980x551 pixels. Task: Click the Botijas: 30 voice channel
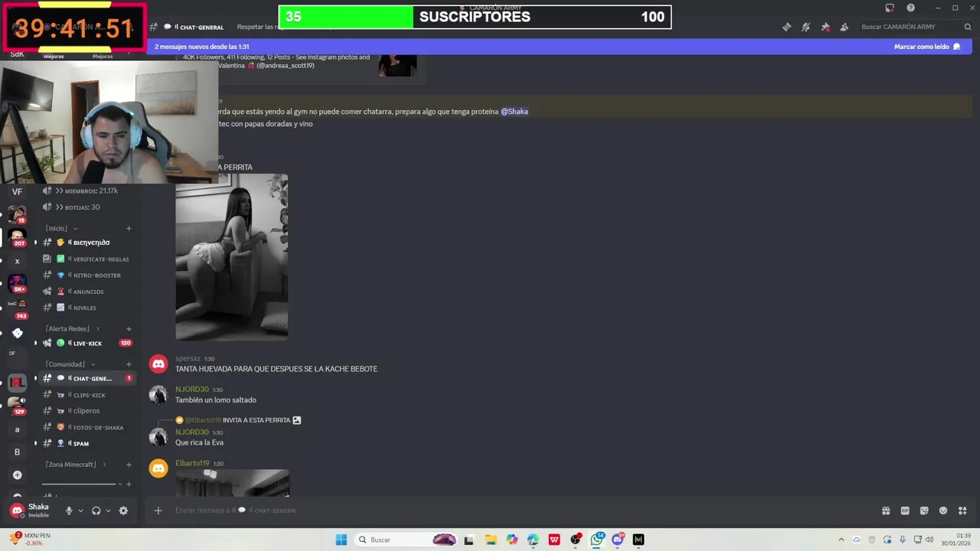[88, 207]
